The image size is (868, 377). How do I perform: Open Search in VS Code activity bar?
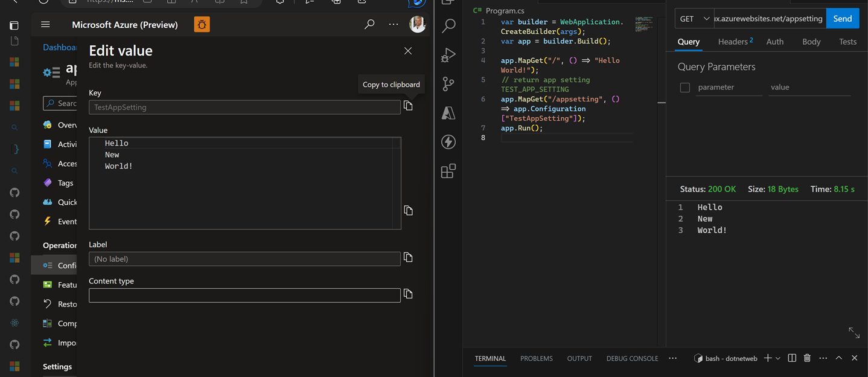click(x=448, y=25)
